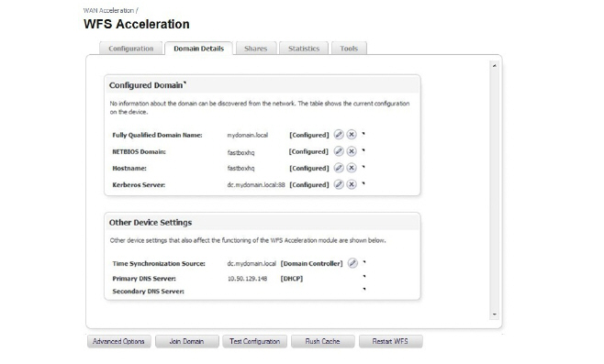Image resolution: width=604 pixels, height=364 pixels.
Task: Delete the Fully Qualified Domain Name entry
Action: point(352,134)
